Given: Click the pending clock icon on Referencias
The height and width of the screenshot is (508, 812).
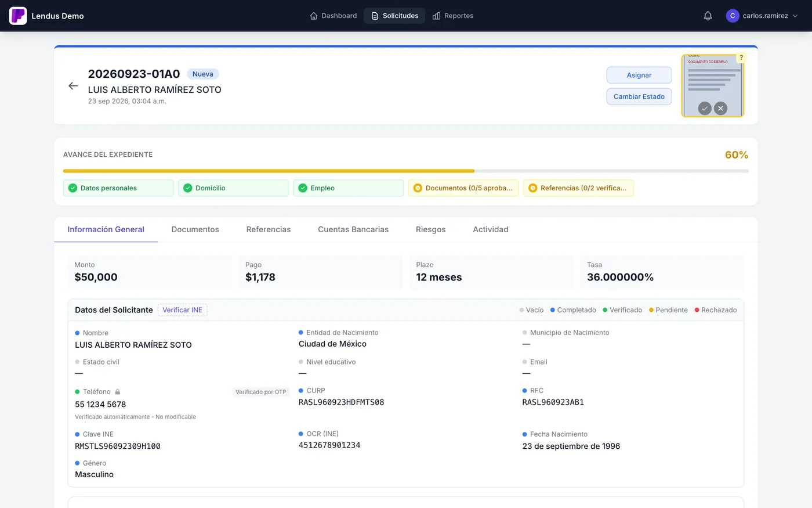Looking at the screenshot, I should [x=532, y=188].
